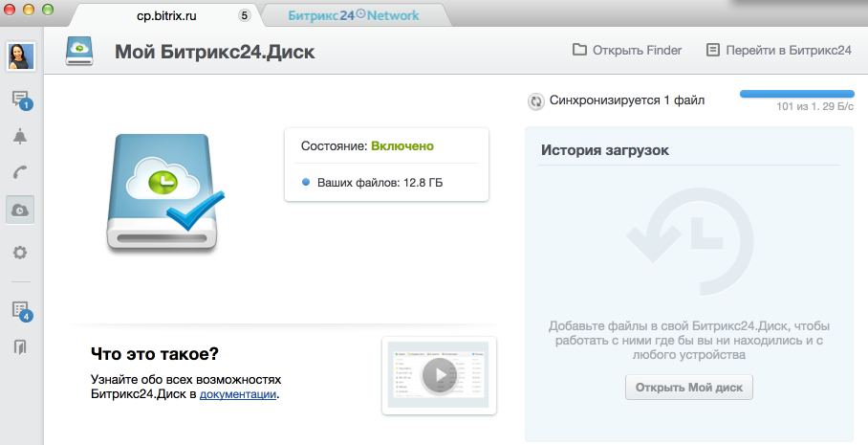Click the page icon beside Перейти в Битрикс24
This screenshot has height=445, width=868.
coord(713,50)
